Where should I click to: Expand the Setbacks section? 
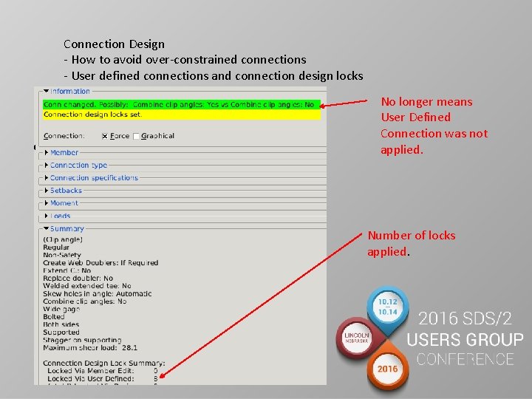click(x=47, y=191)
